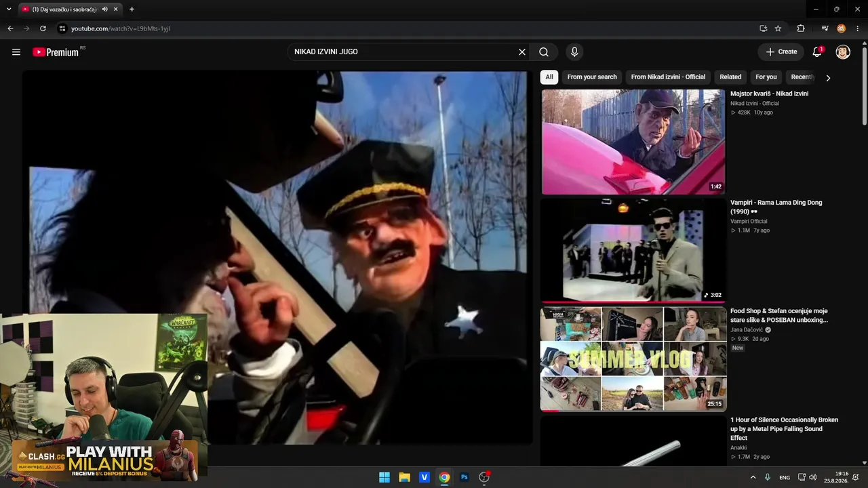868x488 pixels.
Task: Open the Chrome profile avatar
Action: pos(842,28)
